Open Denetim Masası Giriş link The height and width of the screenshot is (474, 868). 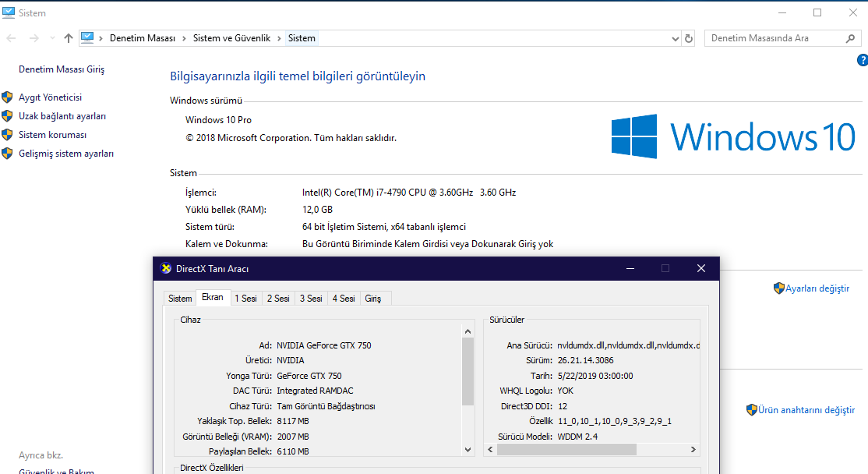point(62,69)
